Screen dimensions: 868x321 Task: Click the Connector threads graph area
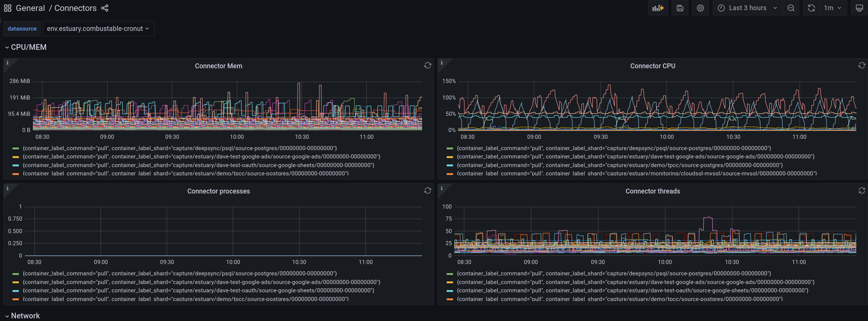pos(655,231)
